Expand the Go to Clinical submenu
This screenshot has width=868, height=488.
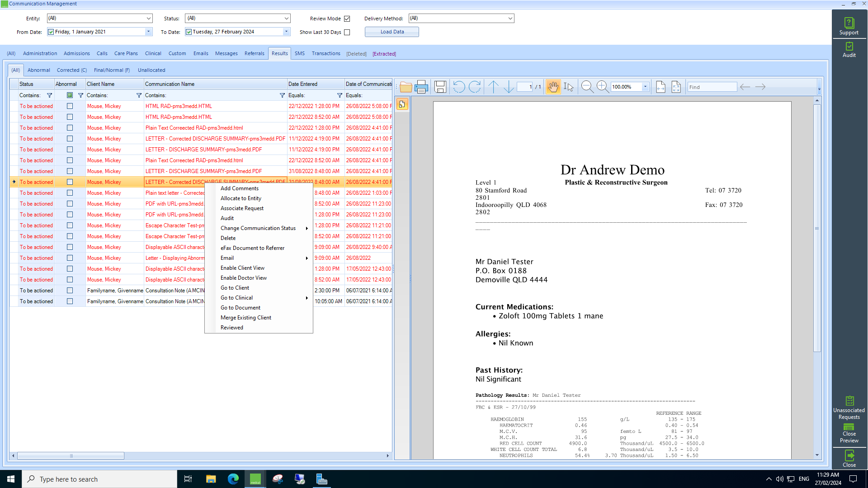pyautogui.click(x=259, y=298)
